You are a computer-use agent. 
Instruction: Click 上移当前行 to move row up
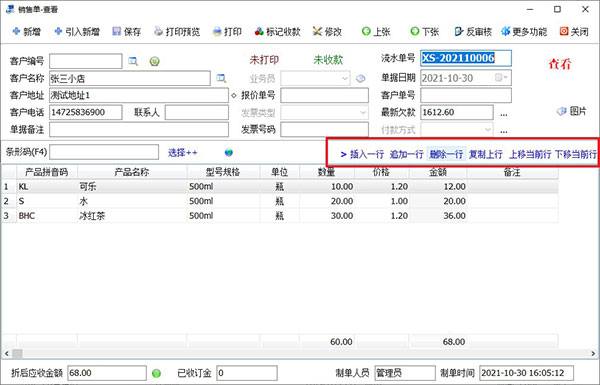[530, 154]
